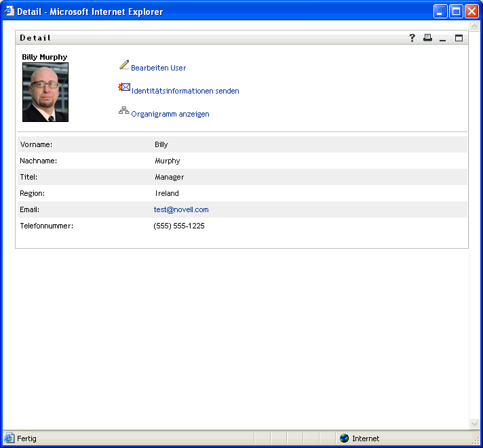Open the Bearbeiten User link

click(x=158, y=68)
